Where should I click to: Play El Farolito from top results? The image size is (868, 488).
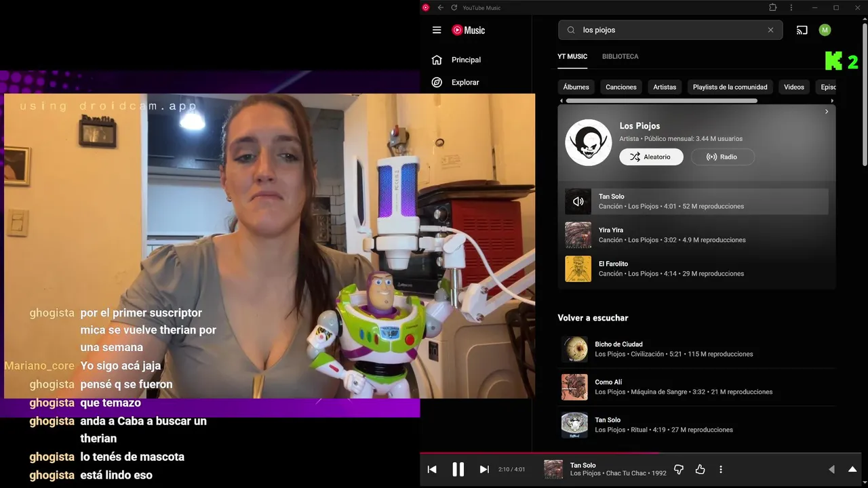tap(696, 269)
